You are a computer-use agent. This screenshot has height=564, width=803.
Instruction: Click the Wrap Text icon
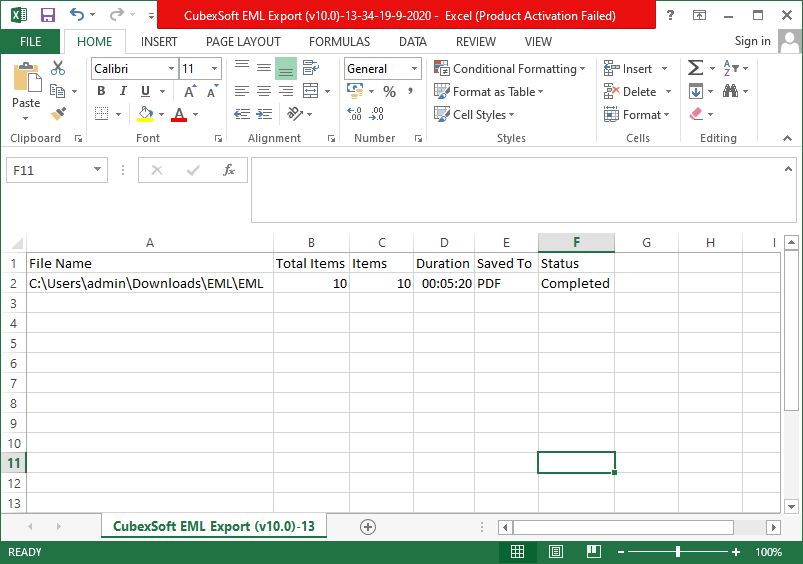pos(310,69)
